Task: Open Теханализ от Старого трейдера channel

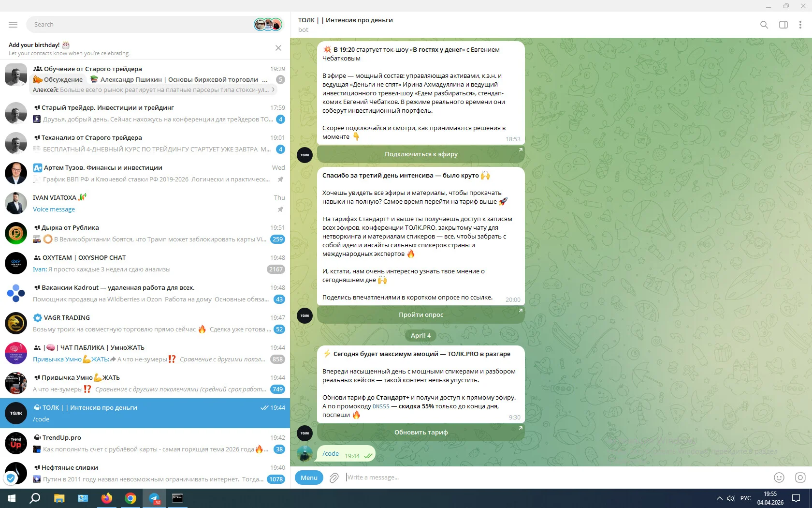Action: point(145,143)
